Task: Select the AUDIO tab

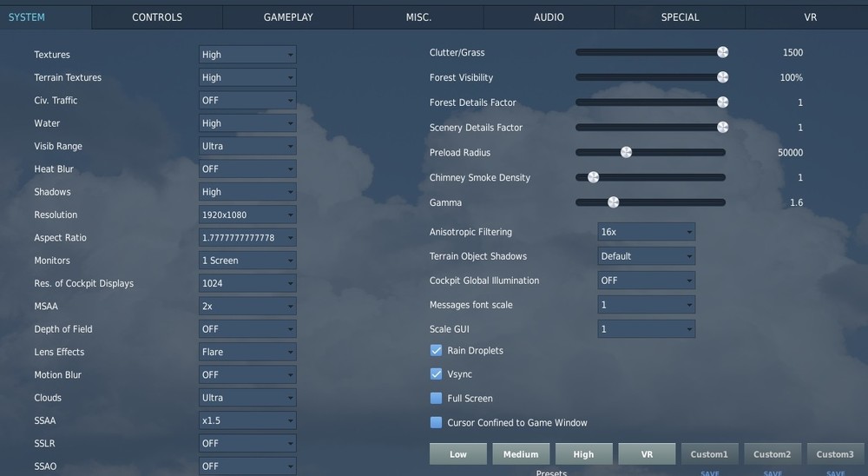Action: [549, 17]
